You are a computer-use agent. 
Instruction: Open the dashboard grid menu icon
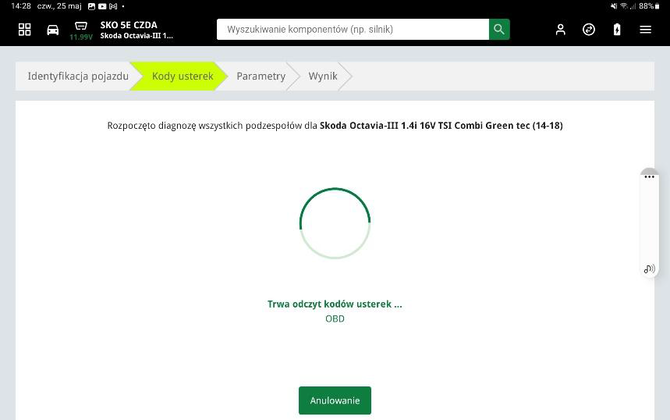(25, 30)
